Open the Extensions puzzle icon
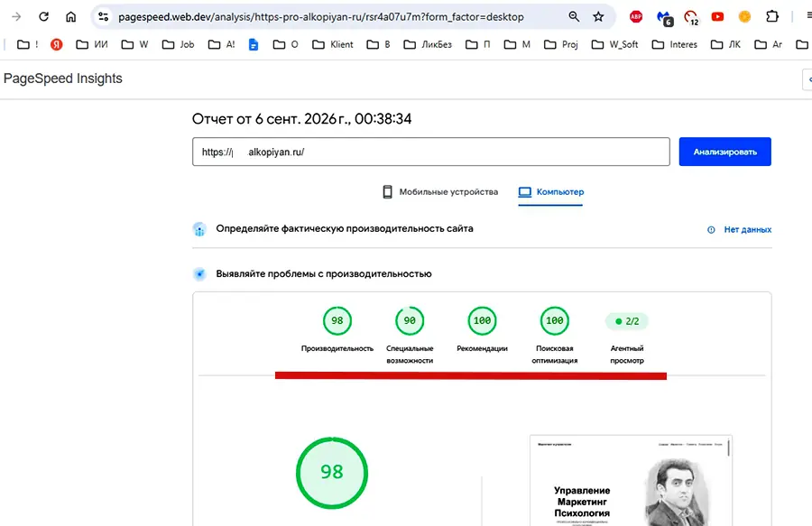 (x=772, y=16)
